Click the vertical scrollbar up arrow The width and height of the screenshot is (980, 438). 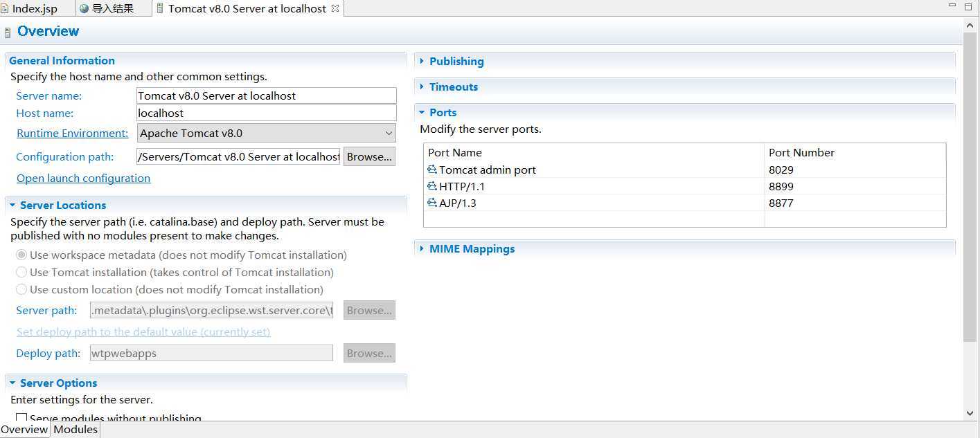point(970,27)
